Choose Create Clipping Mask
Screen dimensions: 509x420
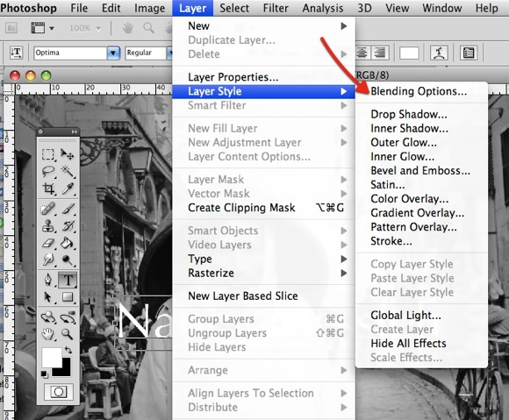click(263, 208)
